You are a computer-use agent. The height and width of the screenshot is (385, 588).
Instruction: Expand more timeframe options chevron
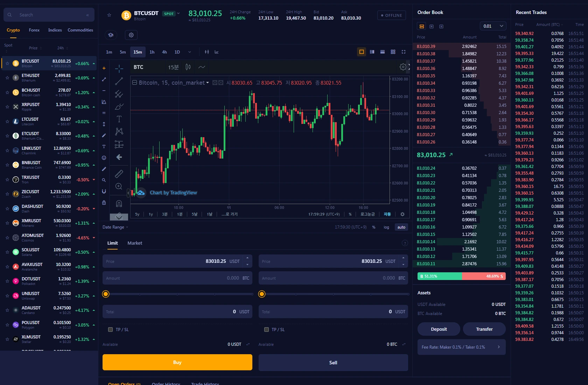[190, 52]
